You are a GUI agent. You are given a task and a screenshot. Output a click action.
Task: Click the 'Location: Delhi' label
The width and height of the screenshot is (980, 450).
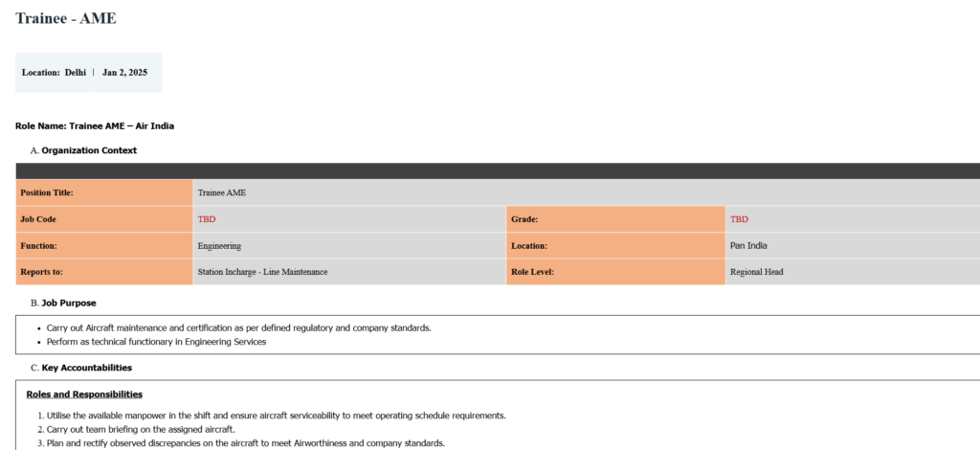(x=54, y=73)
